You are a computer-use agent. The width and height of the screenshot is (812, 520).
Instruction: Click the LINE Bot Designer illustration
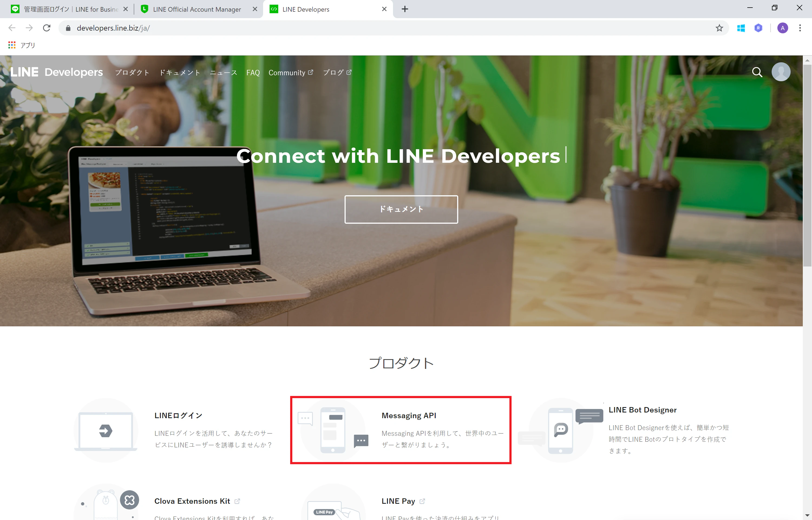[x=560, y=431]
